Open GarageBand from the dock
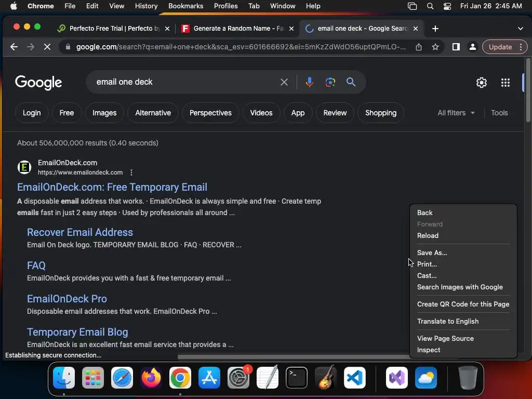 coord(325,378)
